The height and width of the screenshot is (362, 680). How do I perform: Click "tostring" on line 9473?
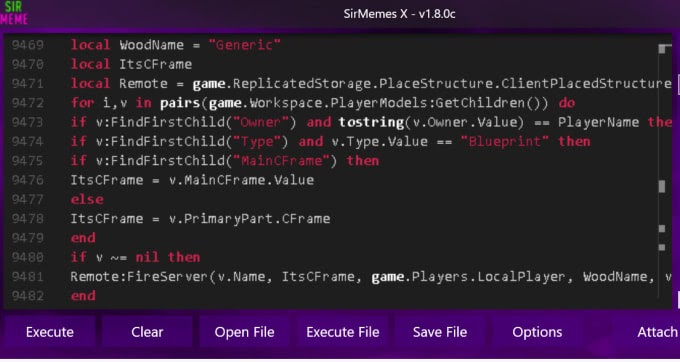click(x=371, y=122)
